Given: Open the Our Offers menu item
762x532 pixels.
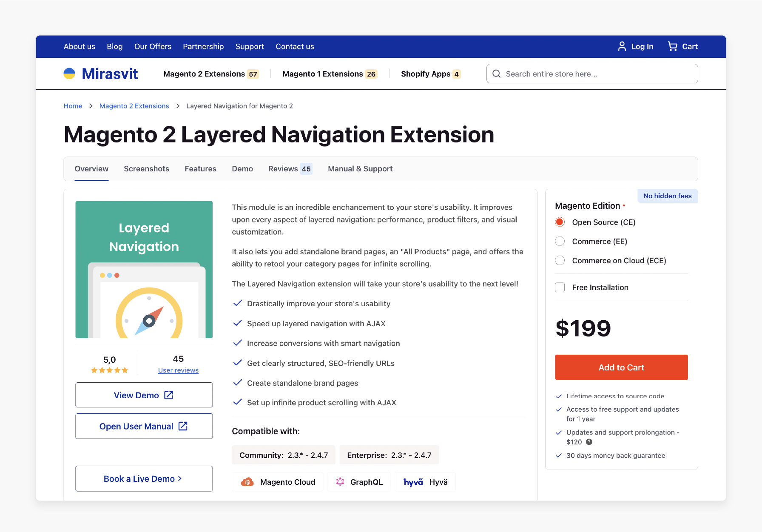Looking at the screenshot, I should [x=153, y=46].
